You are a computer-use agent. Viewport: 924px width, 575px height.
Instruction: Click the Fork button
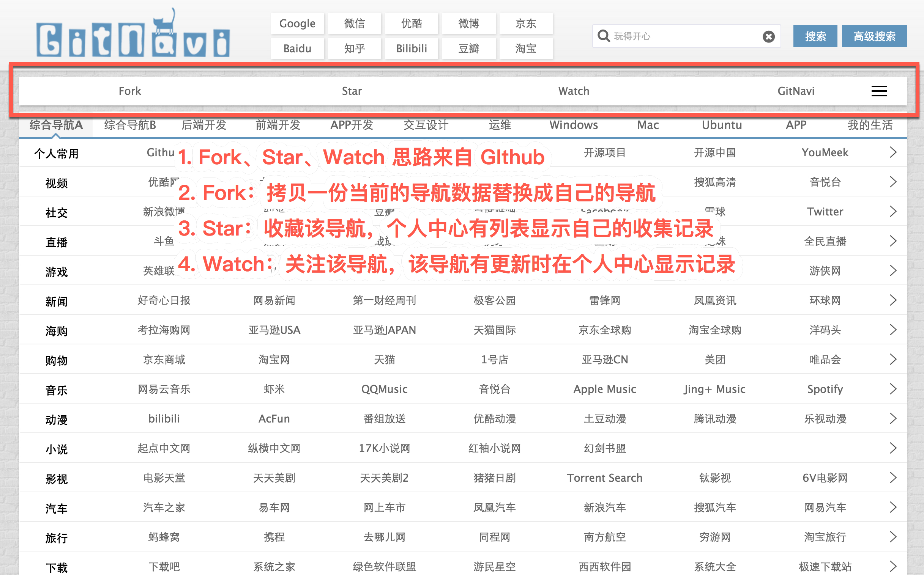coord(130,91)
